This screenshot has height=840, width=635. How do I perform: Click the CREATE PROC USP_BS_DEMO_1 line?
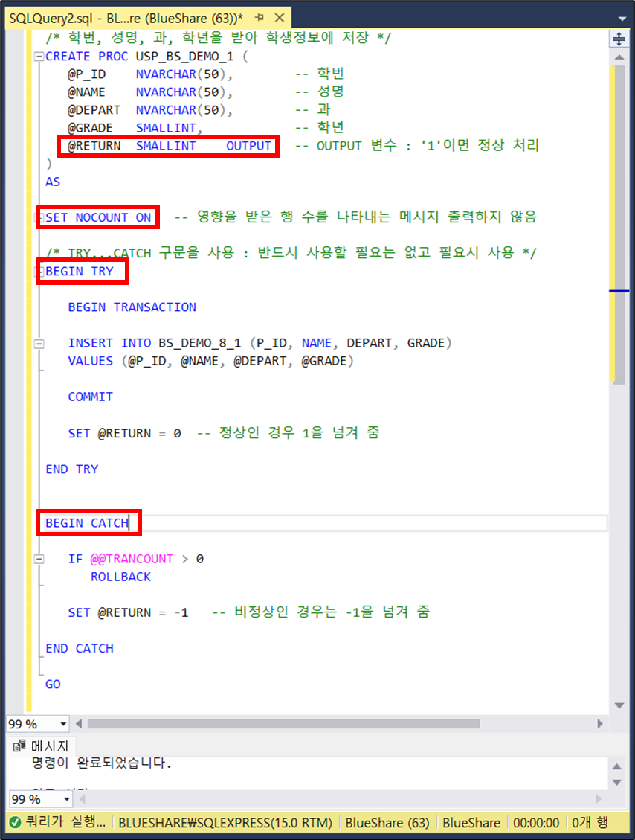146,57
